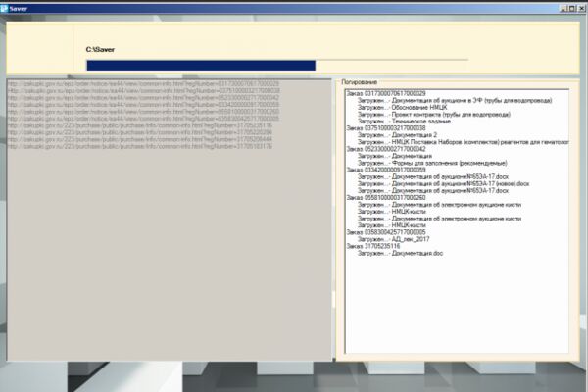Click log entry Техническое задание
The width and height of the screenshot is (588, 392).
click(404, 122)
